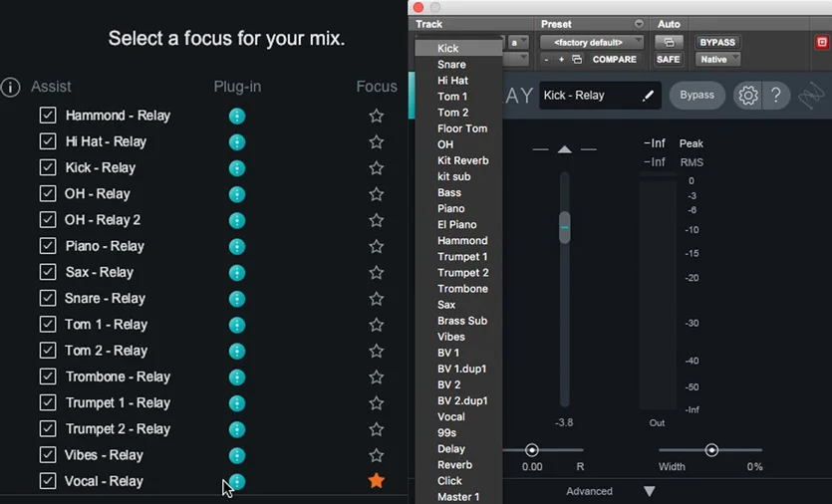The height and width of the screenshot is (504, 832).
Task: Set Kick - Relay as focus star
Action: pos(377,167)
